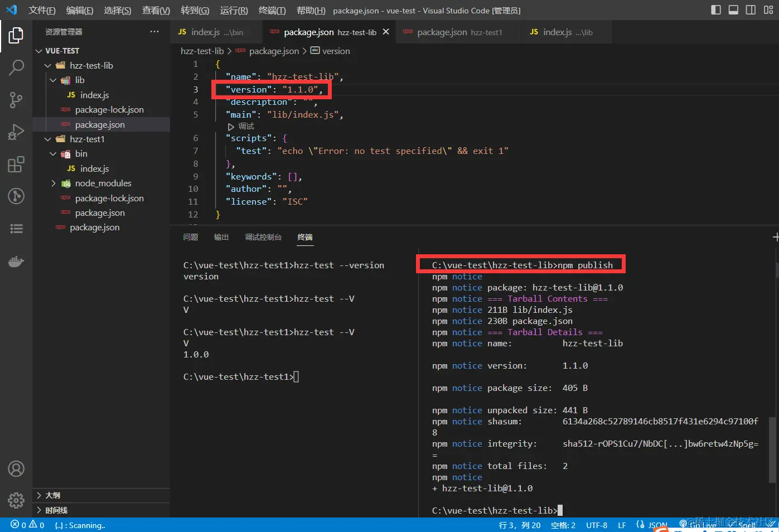Open the 终端(T) menu

point(272,11)
